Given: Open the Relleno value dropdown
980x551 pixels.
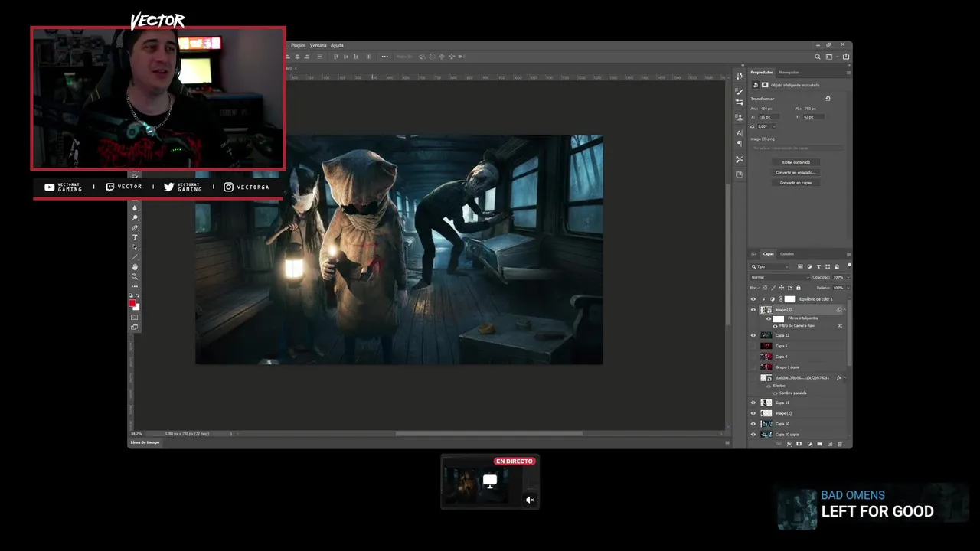Looking at the screenshot, I should click(x=848, y=288).
